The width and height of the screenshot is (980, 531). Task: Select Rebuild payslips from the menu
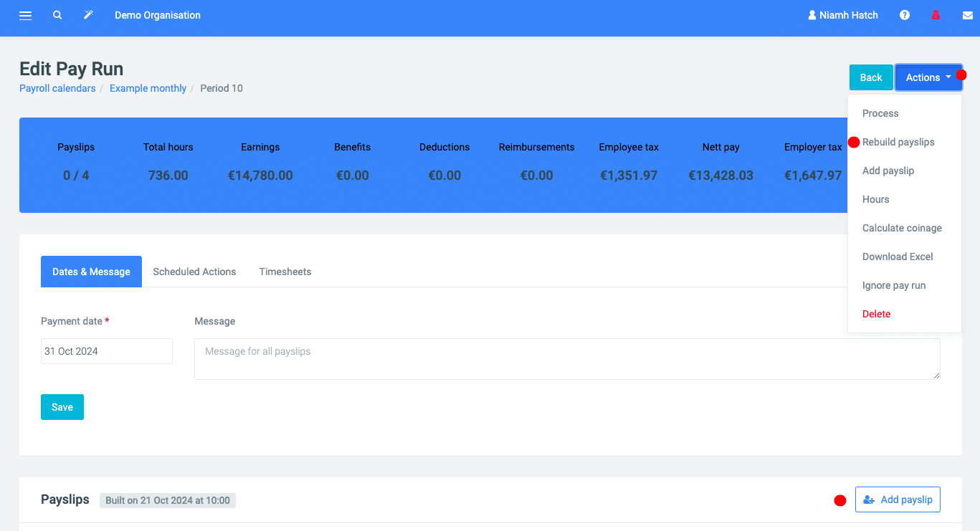pos(898,142)
